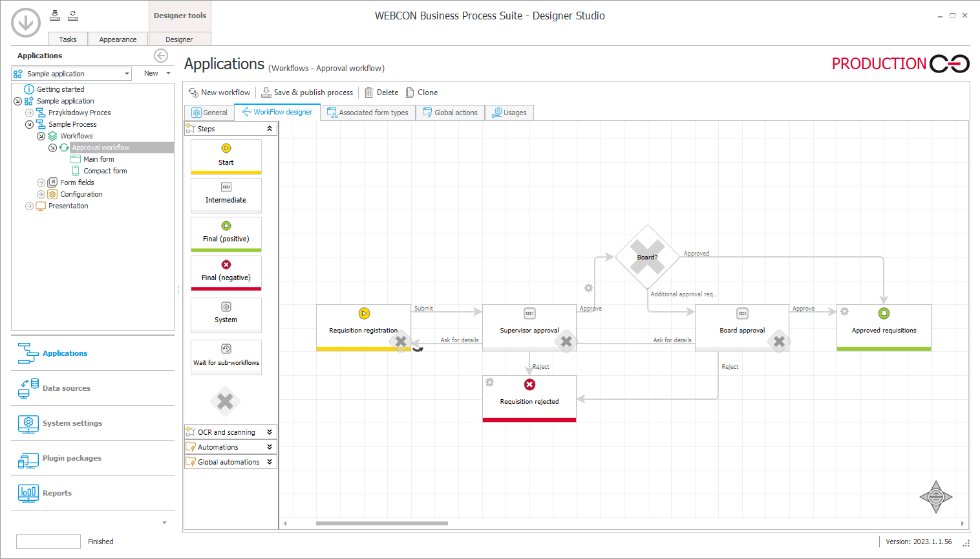Show more navigation options arrow
980x559 pixels.
click(164, 522)
